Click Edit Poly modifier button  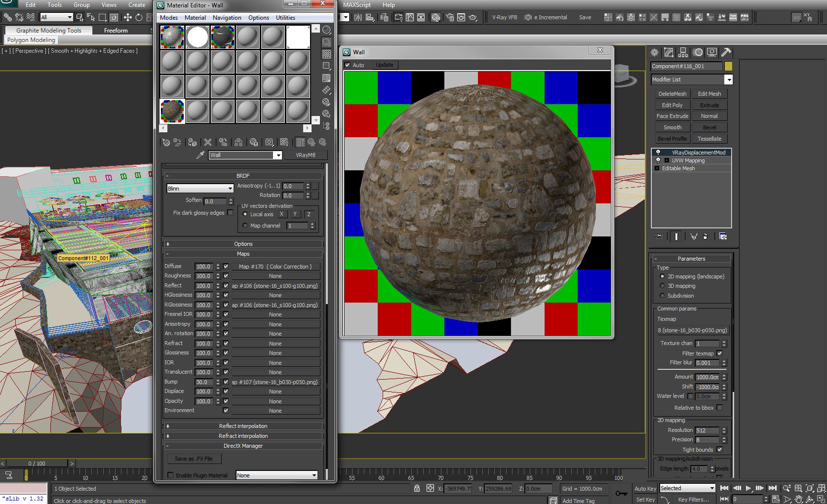(672, 105)
